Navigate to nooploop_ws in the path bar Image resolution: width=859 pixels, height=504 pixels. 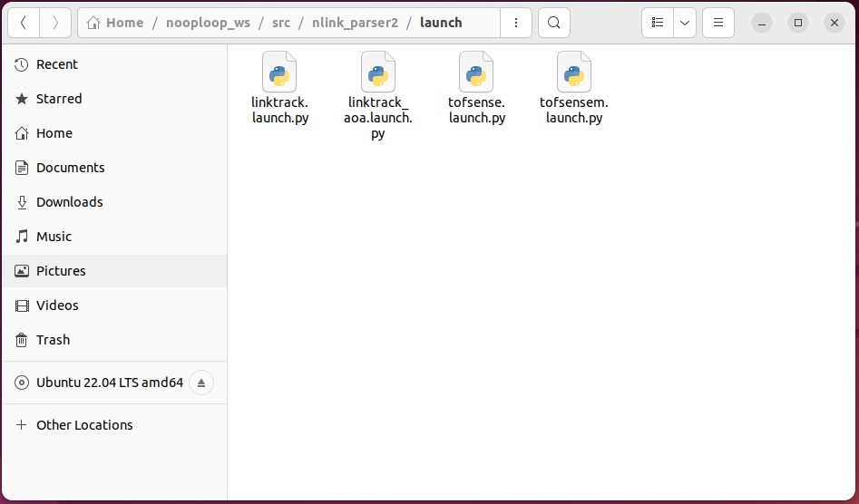pos(208,23)
